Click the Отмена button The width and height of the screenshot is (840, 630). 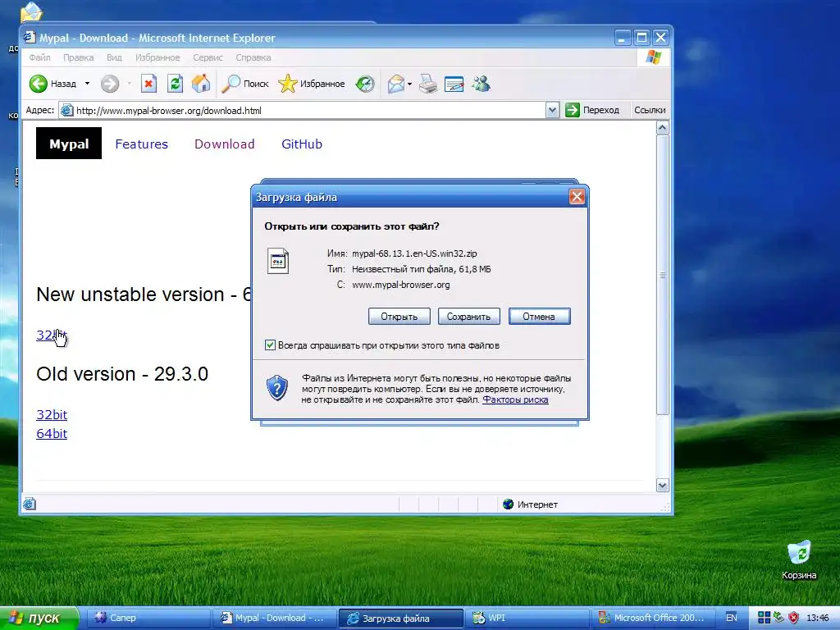pos(539,316)
